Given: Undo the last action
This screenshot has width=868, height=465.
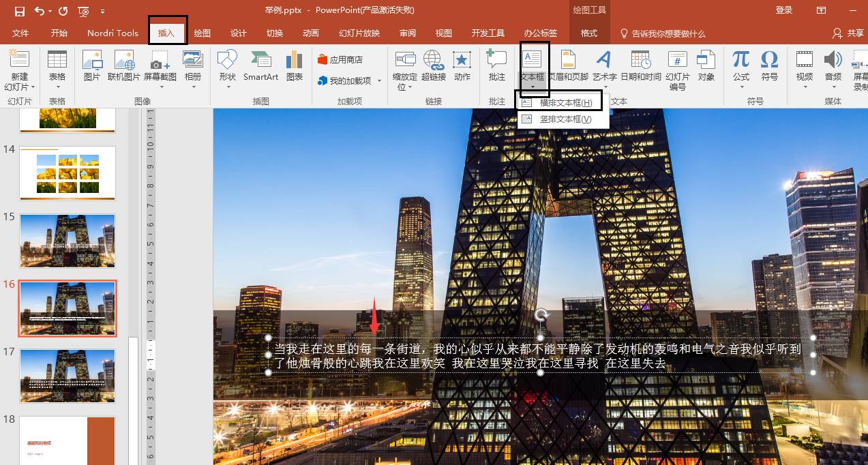Looking at the screenshot, I should [x=39, y=11].
